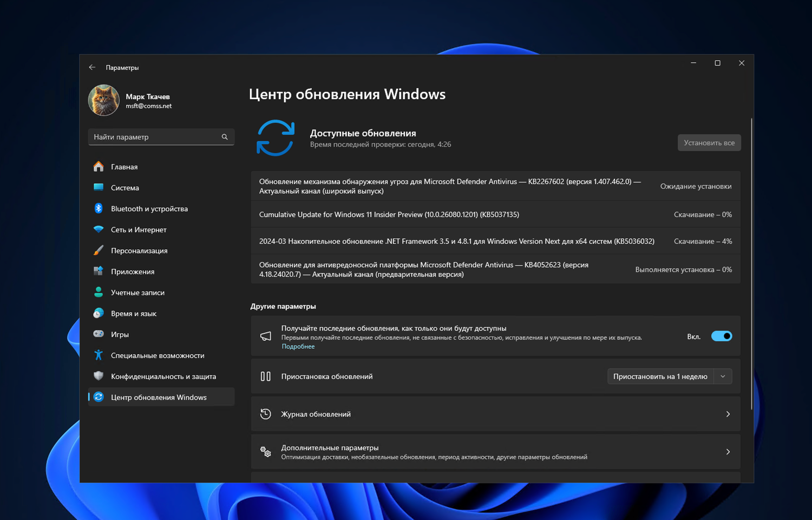
Task: Click the megaphone icon for latest updates
Action: (x=266, y=336)
